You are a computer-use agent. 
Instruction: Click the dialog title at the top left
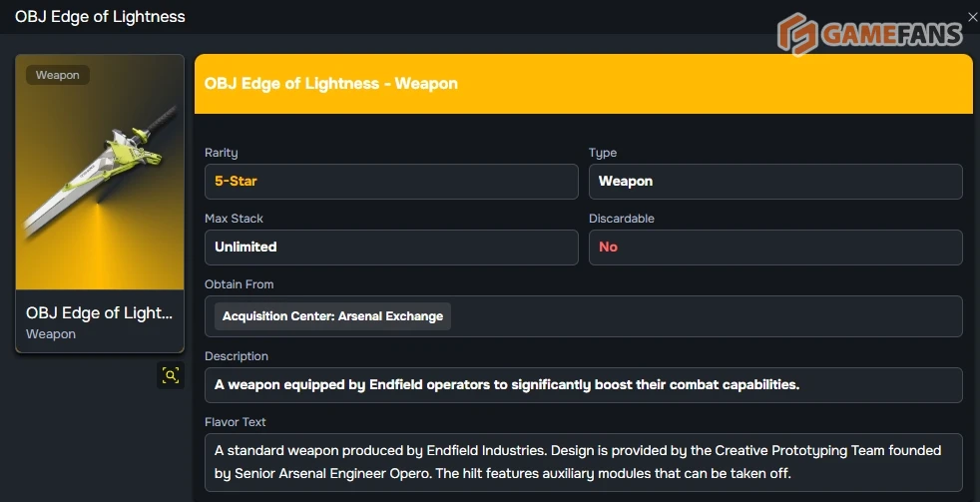point(100,17)
